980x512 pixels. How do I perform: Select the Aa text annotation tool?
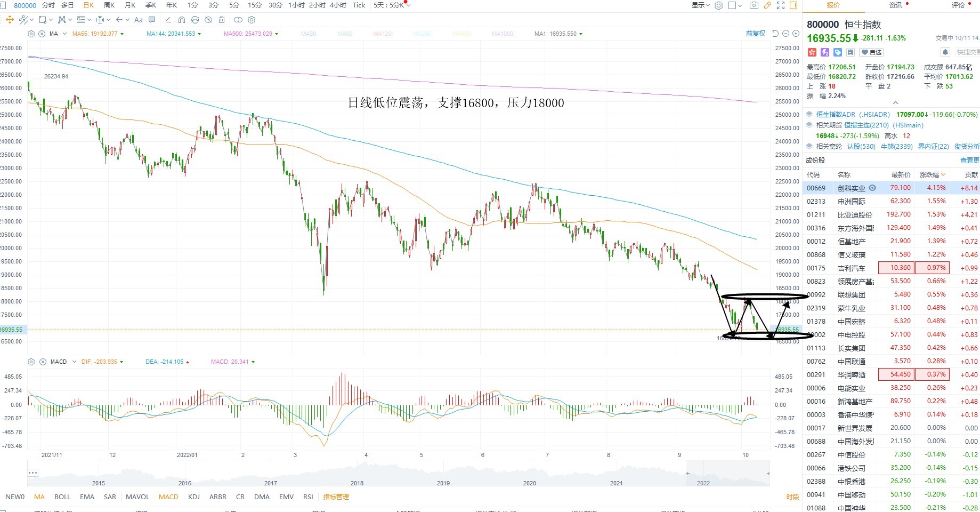[x=139, y=20]
